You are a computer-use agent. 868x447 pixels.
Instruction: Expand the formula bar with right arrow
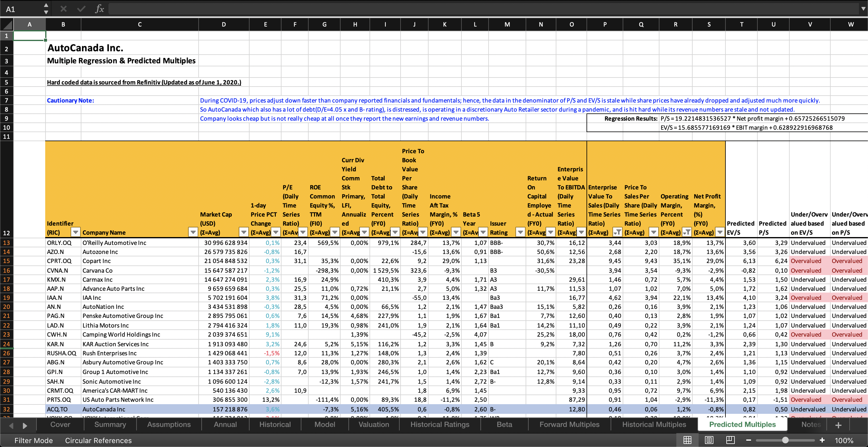pos(863,9)
